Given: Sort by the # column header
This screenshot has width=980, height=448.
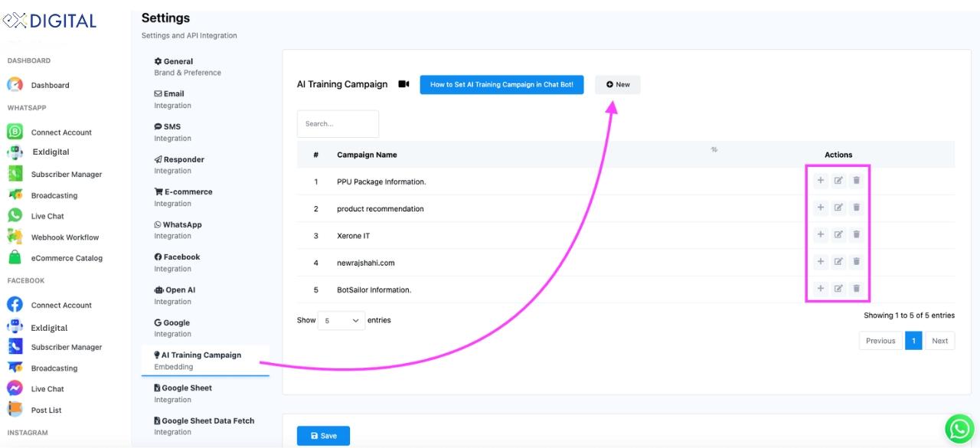Looking at the screenshot, I should (315, 155).
